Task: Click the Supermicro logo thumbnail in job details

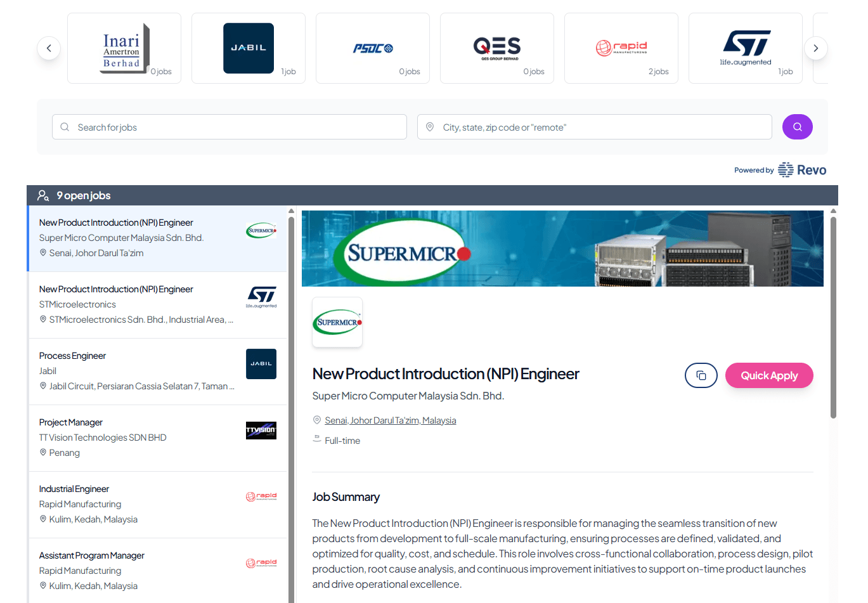Action: 337,322
